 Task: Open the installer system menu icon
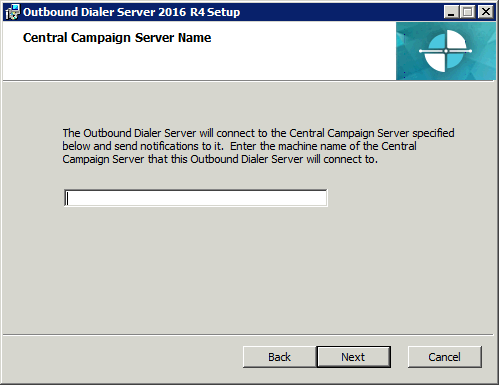[x=12, y=12]
